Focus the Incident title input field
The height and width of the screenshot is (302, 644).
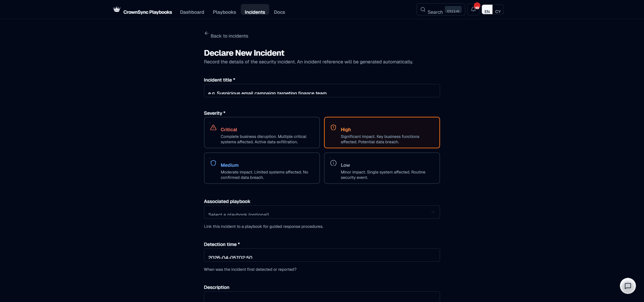pyautogui.click(x=322, y=91)
